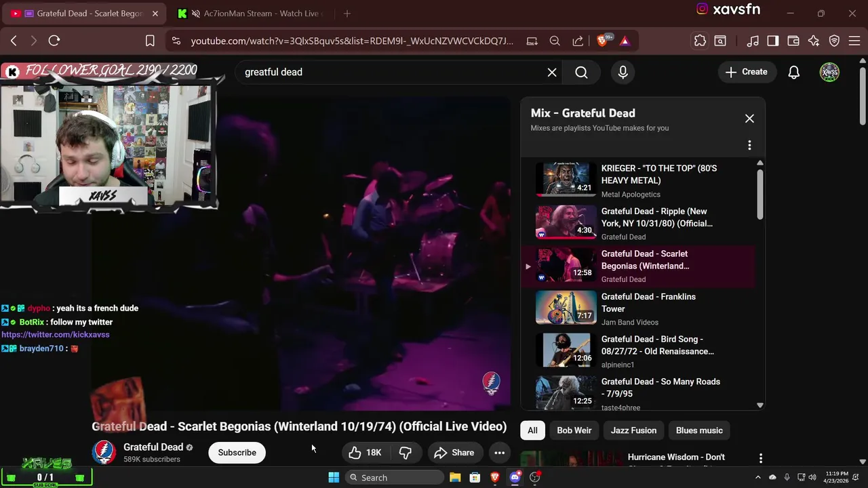This screenshot has height=488, width=868.
Task: Click the address bar URL
Action: (x=352, y=41)
